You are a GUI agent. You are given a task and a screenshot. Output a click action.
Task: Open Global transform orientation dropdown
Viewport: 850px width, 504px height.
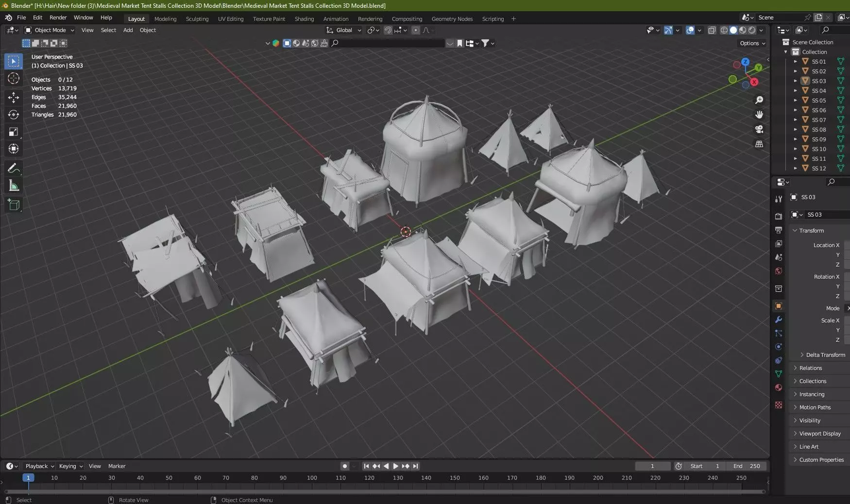coord(344,30)
